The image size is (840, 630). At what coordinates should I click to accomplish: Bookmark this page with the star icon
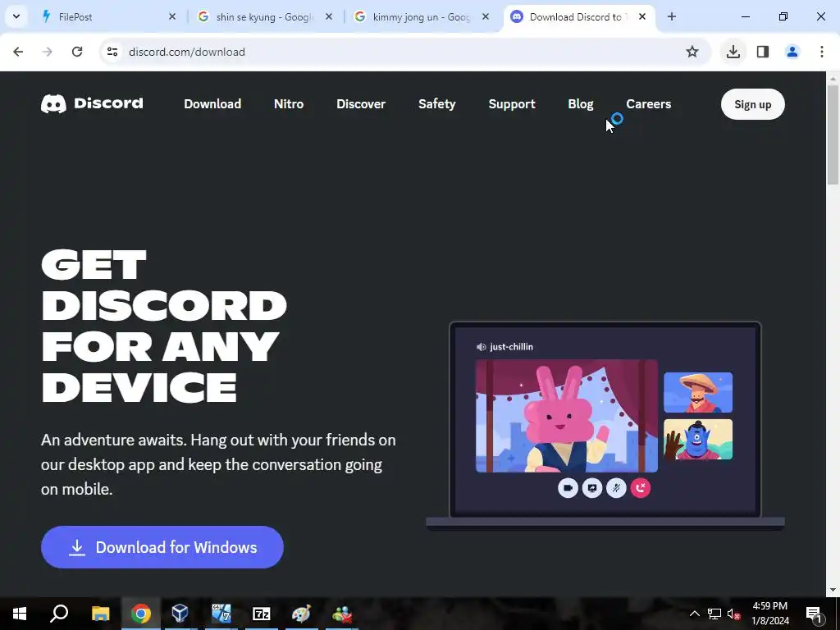coord(692,52)
